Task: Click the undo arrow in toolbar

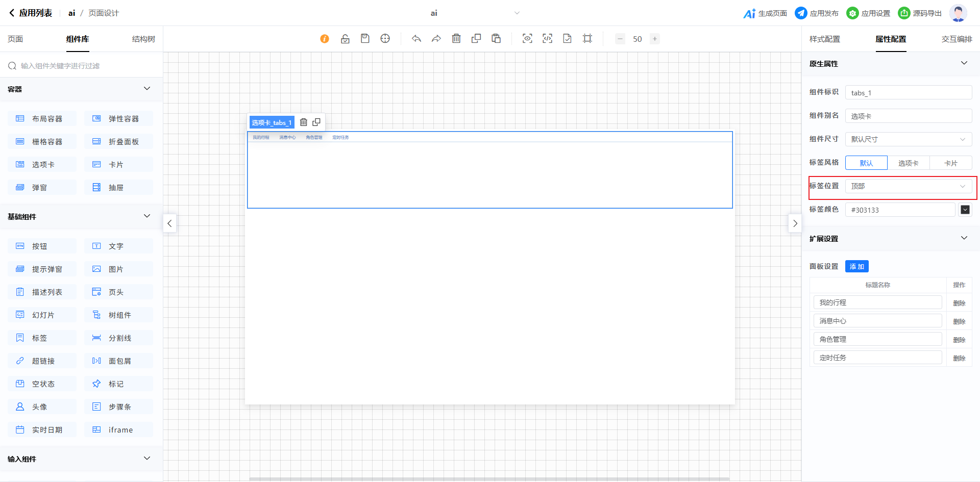Action: [416, 39]
